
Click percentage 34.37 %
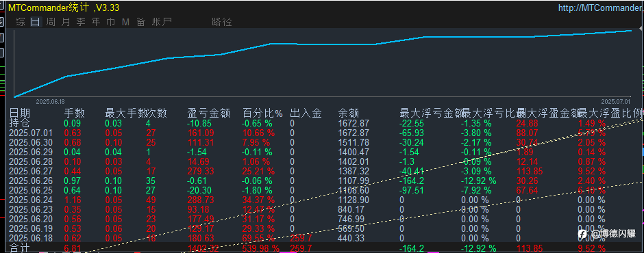pos(258,200)
